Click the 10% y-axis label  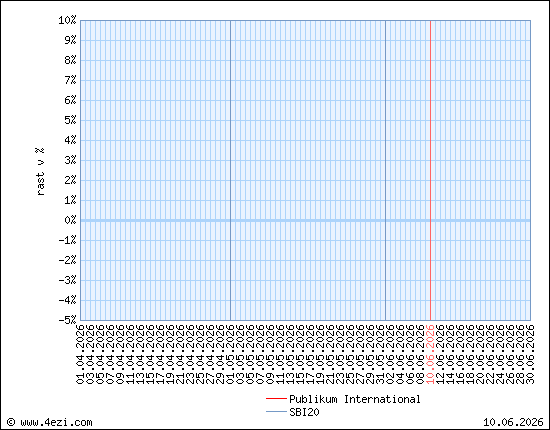(67, 20)
